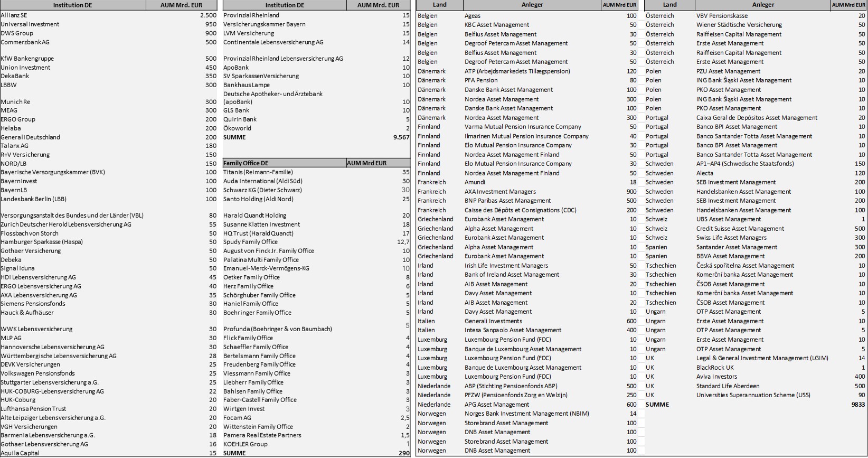Click Bayerische Versorgungskammer (BVK) cell
This screenshot has height=458, width=868.
tap(53, 172)
